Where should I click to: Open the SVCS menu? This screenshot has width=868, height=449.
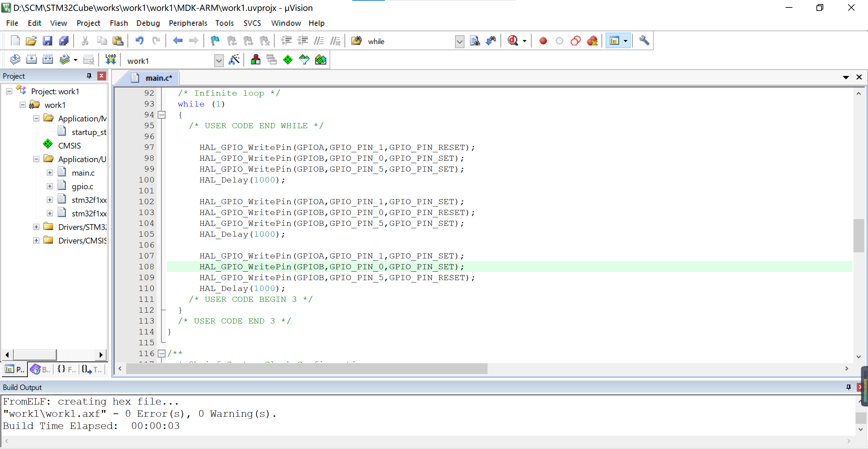coord(252,23)
